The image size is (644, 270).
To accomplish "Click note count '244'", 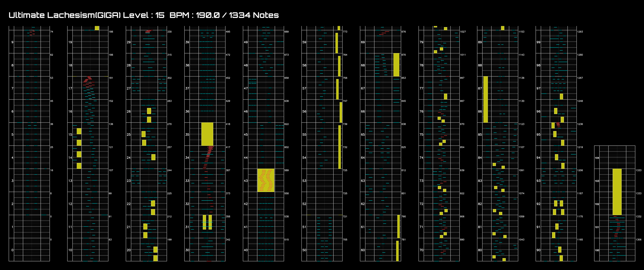I will [x=170, y=170].
